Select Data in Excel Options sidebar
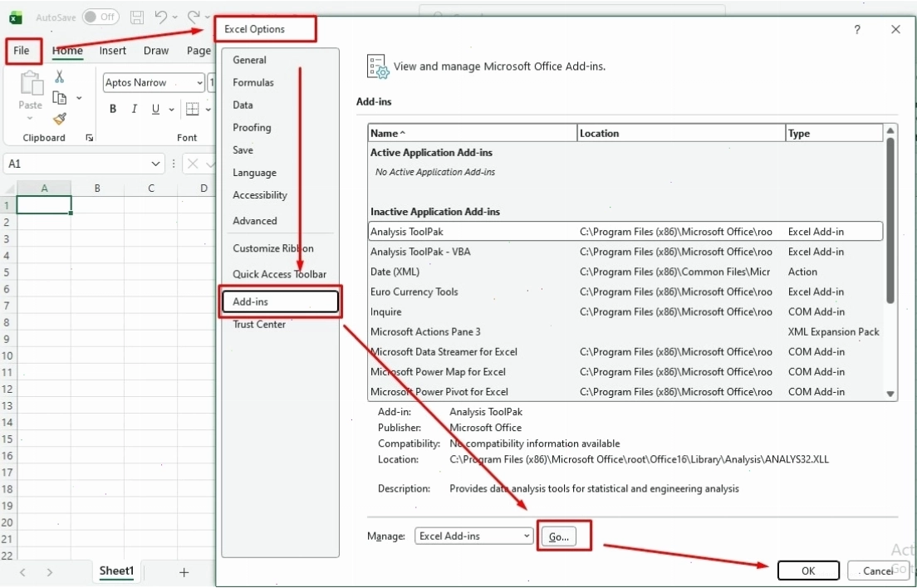The image size is (917, 588). click(x=280, y=105)
